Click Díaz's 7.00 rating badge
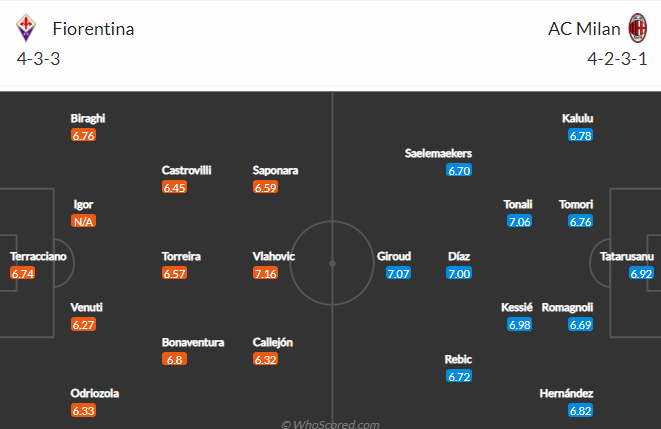 [459, 273]
